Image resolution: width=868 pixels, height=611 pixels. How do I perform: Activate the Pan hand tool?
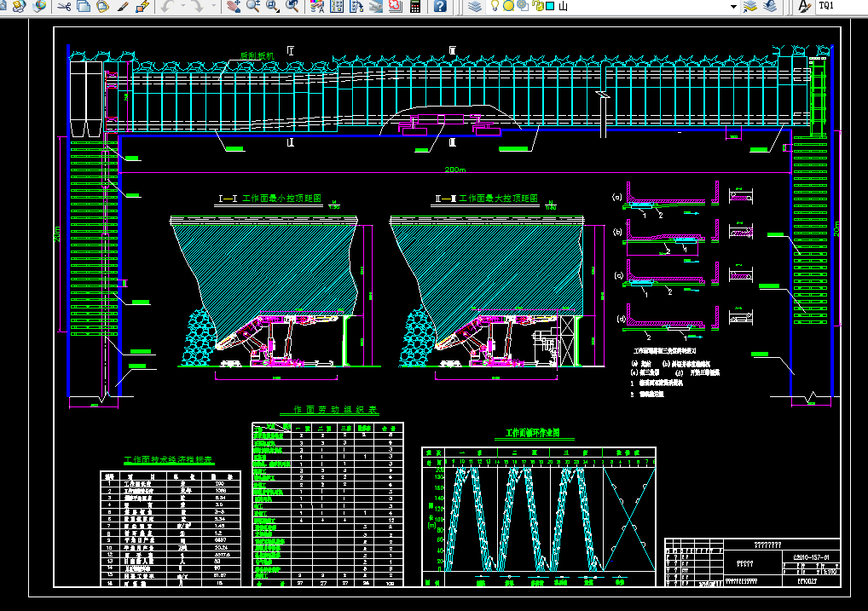tap(234, 7)
